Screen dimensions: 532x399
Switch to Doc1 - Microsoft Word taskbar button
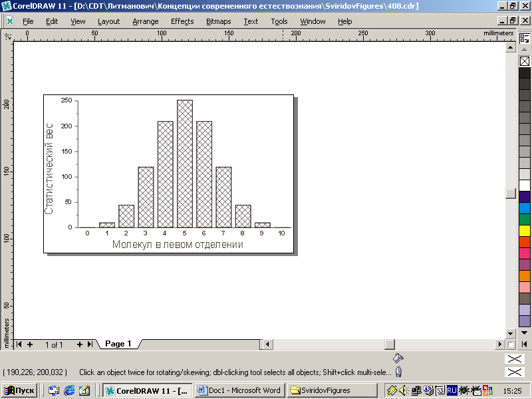(x=240, y=390)
